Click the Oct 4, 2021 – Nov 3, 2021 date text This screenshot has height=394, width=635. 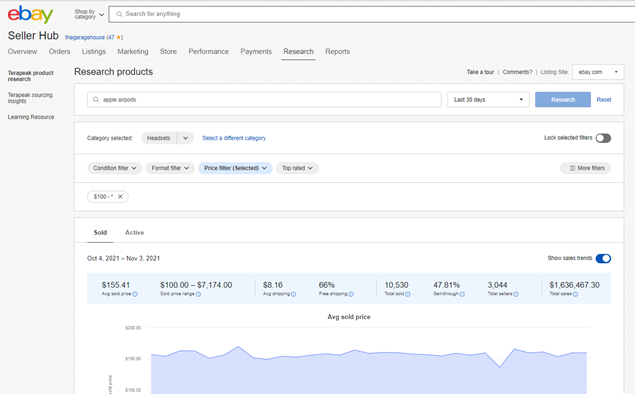pos(124,258)
